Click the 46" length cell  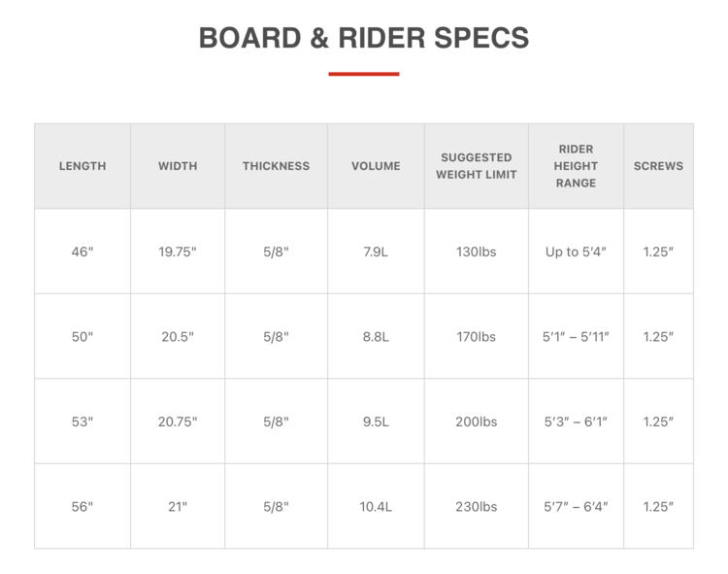[83, 252]
